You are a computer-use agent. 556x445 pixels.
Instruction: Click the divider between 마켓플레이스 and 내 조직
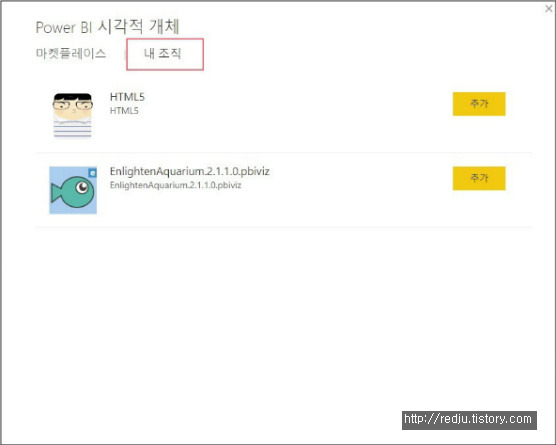[125, 54]
